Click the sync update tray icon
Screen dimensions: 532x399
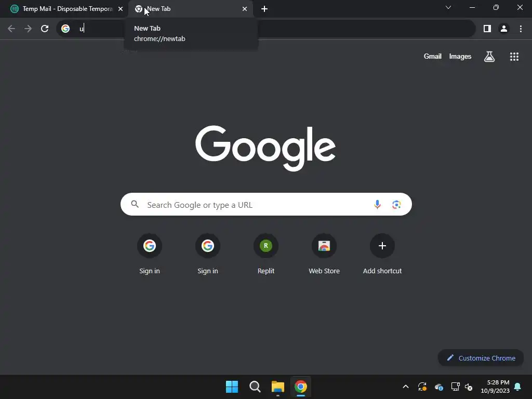(422, 387)
